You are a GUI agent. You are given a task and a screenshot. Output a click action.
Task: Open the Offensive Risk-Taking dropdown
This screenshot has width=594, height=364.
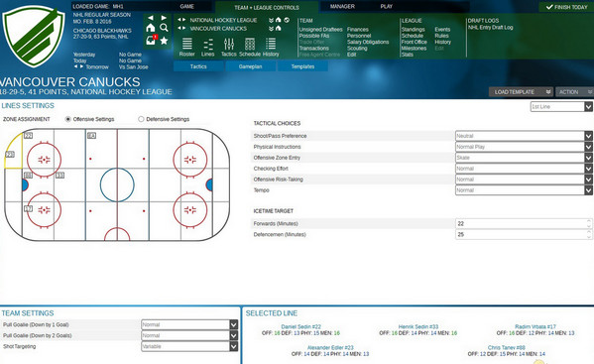[x=524, y=180]
